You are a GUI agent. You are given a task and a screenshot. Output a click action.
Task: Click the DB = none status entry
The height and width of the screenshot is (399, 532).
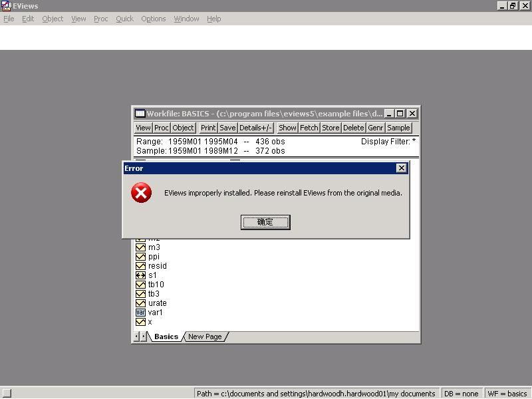click(x=461, y=394)
